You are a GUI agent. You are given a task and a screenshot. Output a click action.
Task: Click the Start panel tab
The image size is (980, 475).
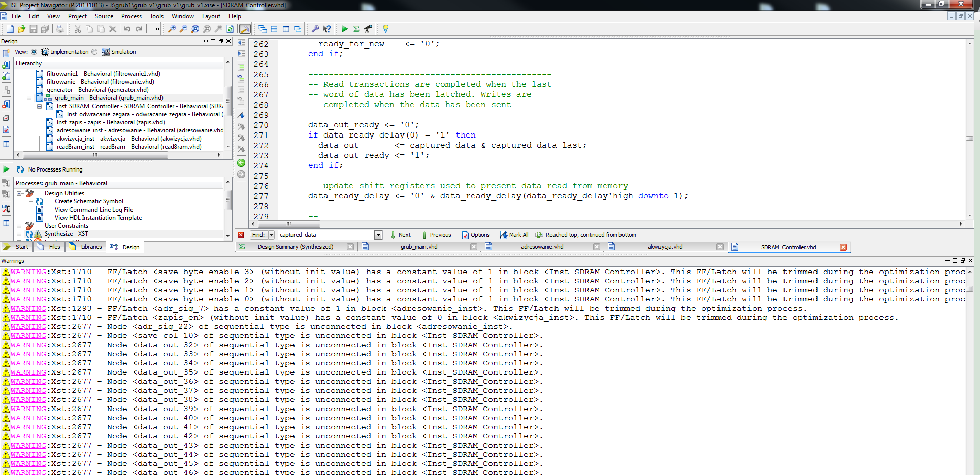coord(17,247)
